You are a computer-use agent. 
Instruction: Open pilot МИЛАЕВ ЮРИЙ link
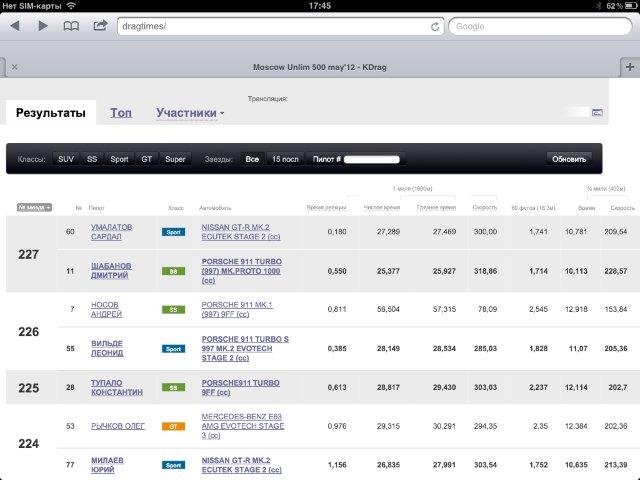107,465
